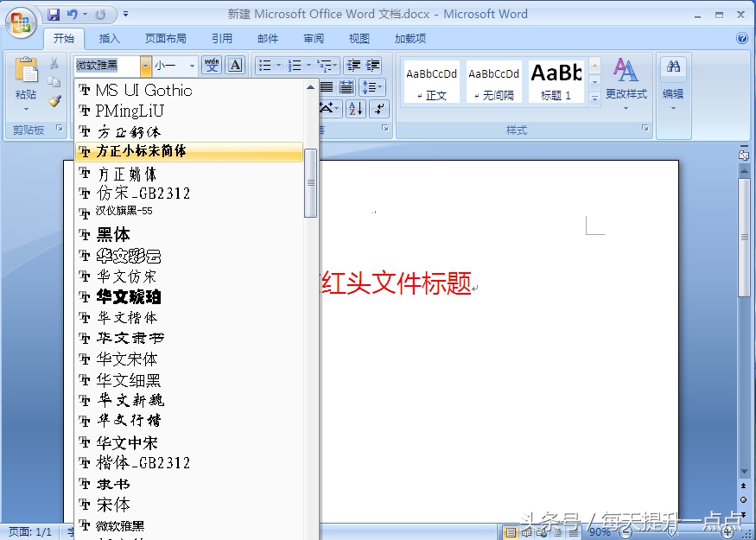Click the Decrease Indent icon

tap(355, 65)
